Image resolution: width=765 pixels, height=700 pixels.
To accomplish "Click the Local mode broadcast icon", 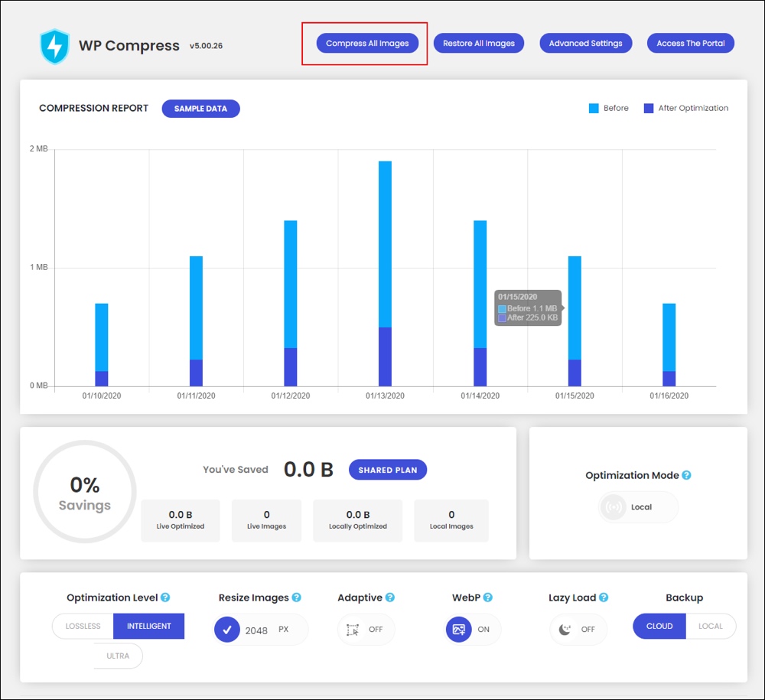I will (x=614, y=507).
